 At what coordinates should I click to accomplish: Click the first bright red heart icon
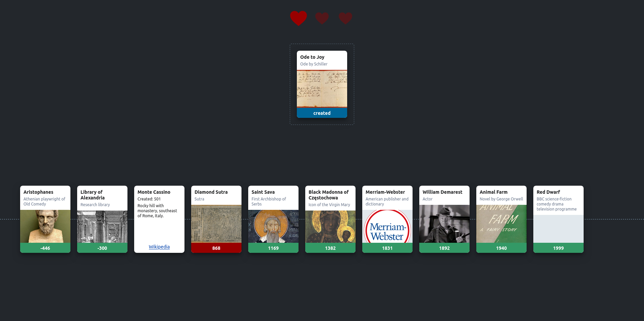pos(299,18)
